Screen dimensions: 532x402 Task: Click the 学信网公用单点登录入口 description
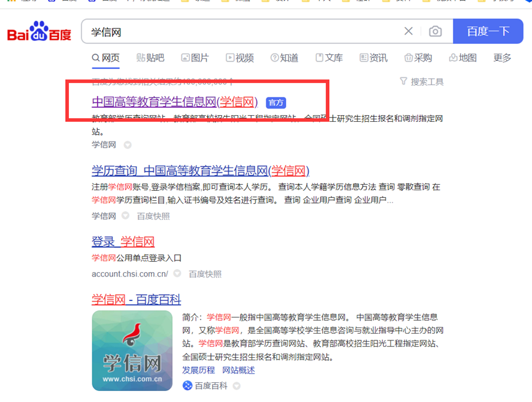(137, 258)
